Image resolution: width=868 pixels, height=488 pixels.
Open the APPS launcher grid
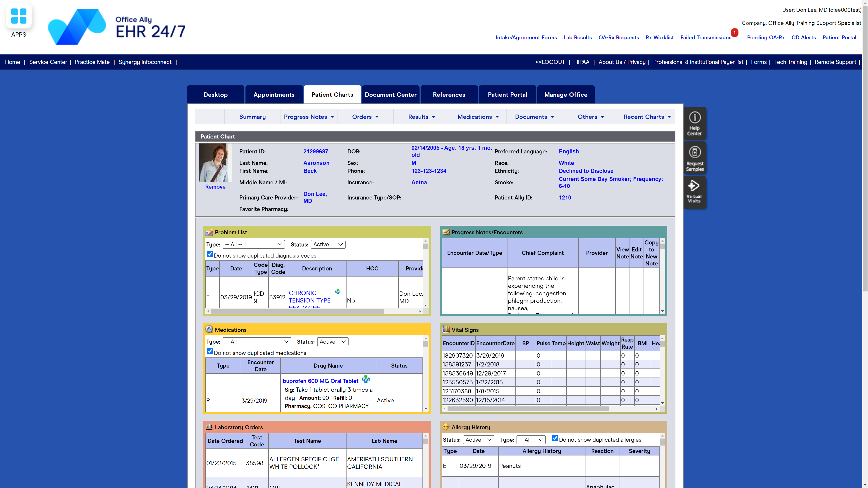tap(19, 16)
